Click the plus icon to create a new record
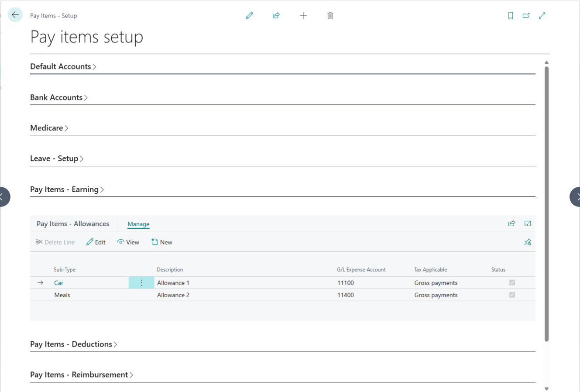 click(x=303, y=15)
